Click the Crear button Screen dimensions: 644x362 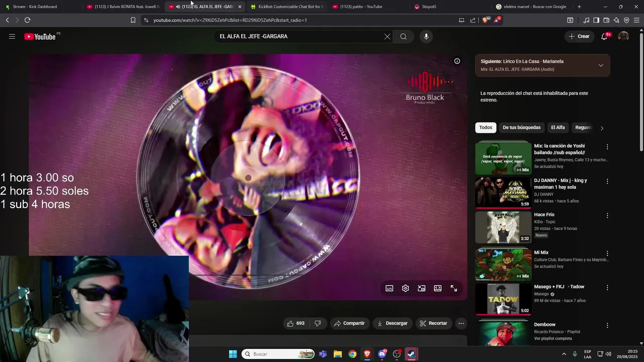(579, 36)
